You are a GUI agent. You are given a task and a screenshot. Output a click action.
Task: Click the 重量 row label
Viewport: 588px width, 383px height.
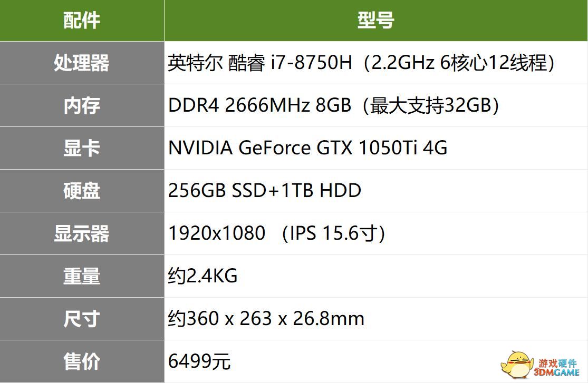(x=82, y=276)
